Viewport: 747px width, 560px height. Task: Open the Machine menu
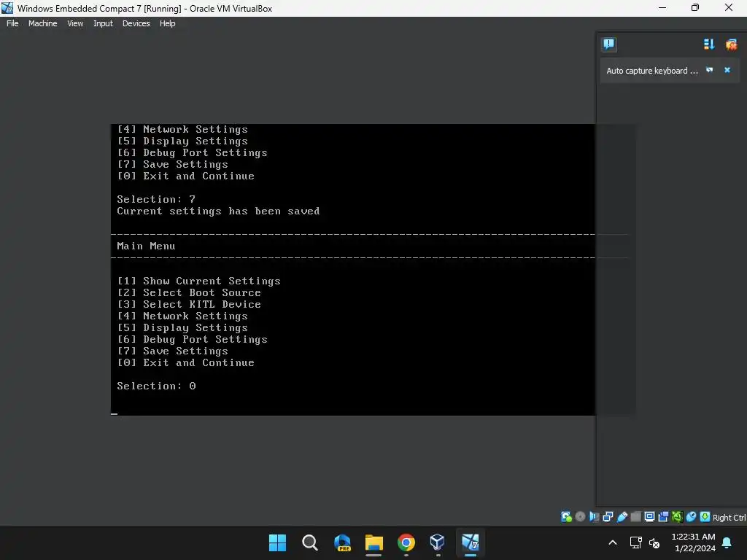pyautogui.click(x=42, y=23)
